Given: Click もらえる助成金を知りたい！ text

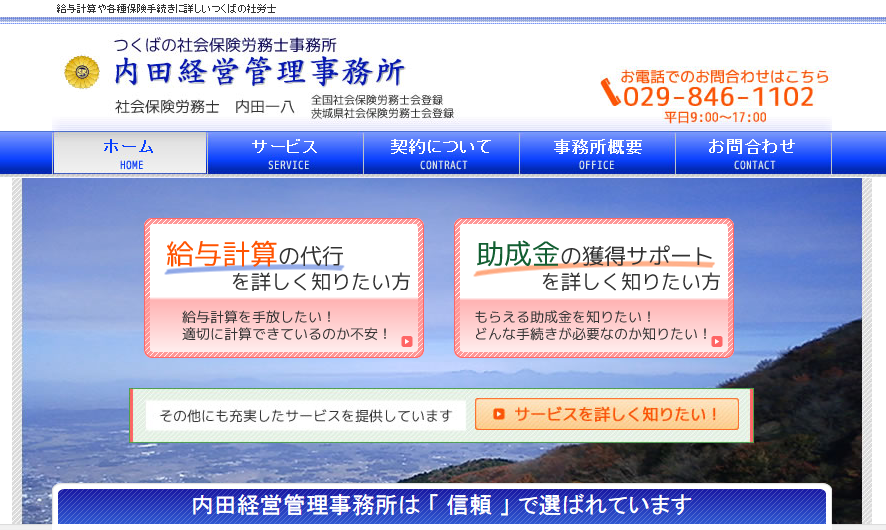Looking at the screenshot, I should (563, 316).
